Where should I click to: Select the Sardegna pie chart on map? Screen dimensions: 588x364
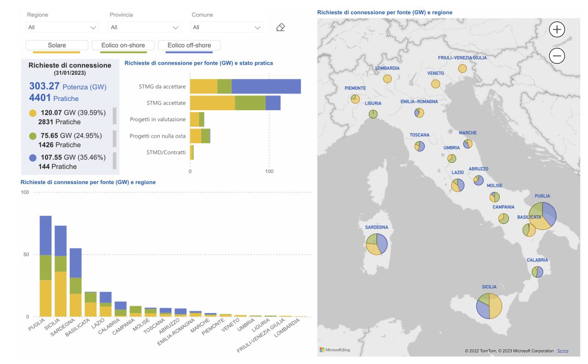377,244
